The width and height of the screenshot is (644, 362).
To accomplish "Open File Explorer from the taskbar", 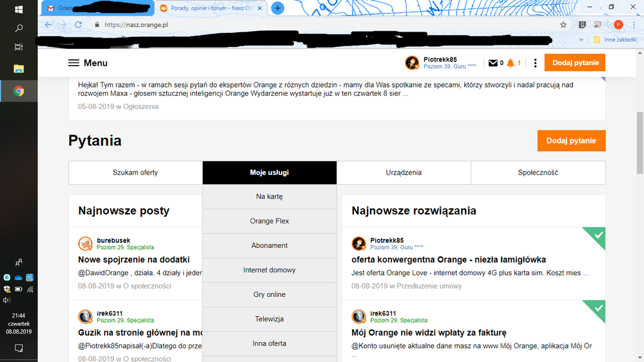I will 19,69.
